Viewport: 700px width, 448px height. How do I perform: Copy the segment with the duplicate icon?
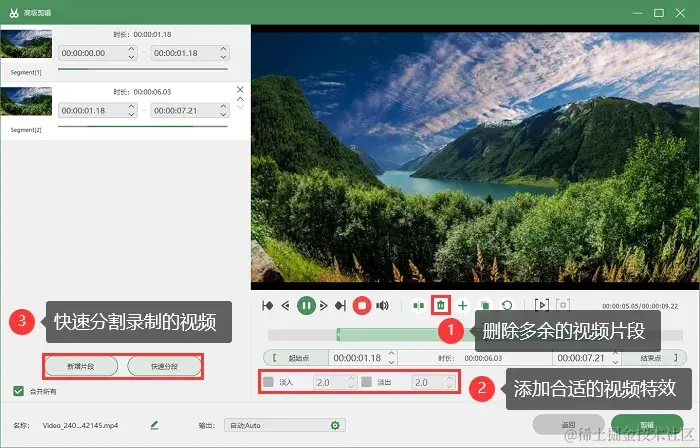[x=485, y=306]
